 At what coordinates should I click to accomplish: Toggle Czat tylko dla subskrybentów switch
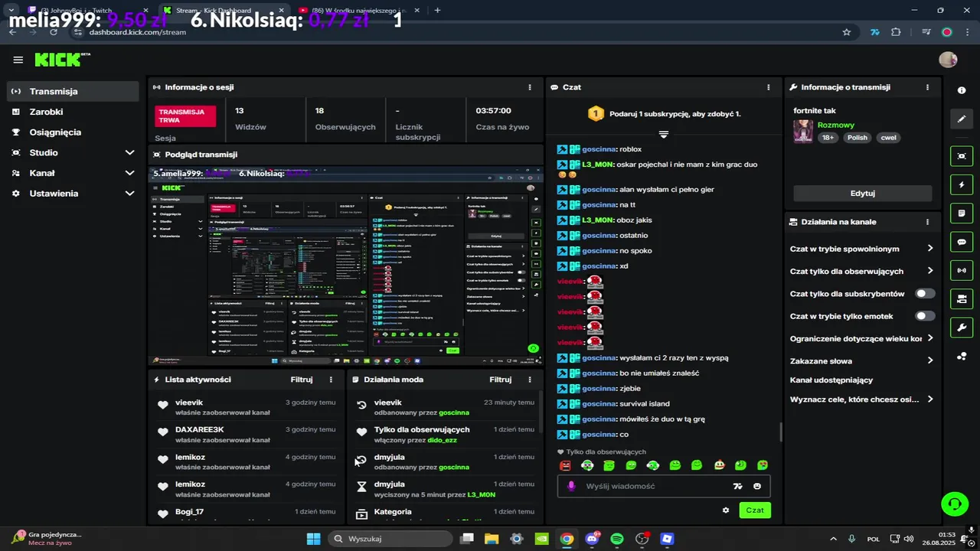925,294
